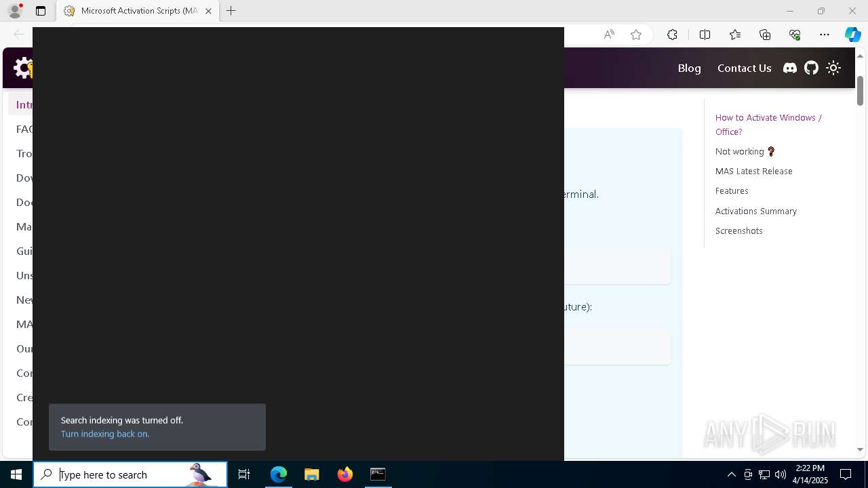Toggle Read aloud in address bar
The height and width of the screenshot is (488, 868).
[x=609, y=35]
